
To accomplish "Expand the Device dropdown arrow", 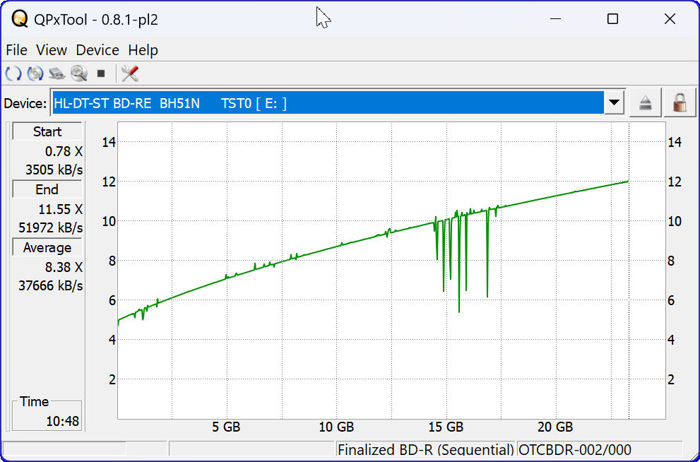I will pyautogui.click(x=614, y=103).
